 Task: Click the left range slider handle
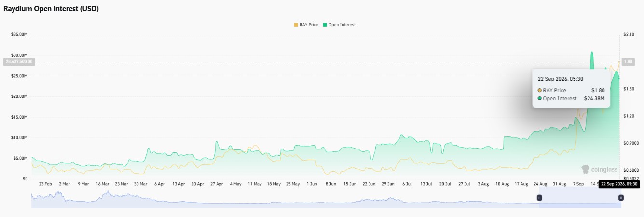tap(540, 198)
